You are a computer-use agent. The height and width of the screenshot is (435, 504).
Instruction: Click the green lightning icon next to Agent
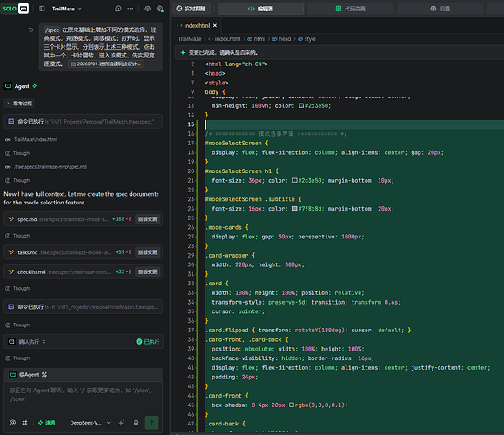[x=35, y=86]
